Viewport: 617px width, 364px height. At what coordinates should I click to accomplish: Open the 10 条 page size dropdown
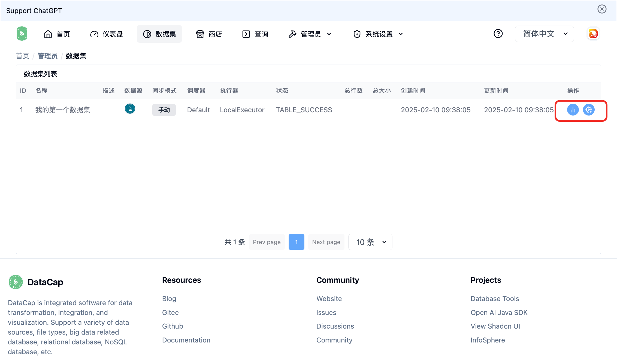370,242
